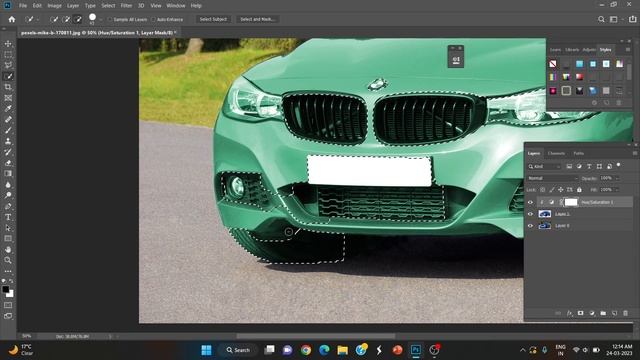The width and height of the screenshot is (640, 360).
Task: Switch to the Paths tab
Action: (578, 153)
